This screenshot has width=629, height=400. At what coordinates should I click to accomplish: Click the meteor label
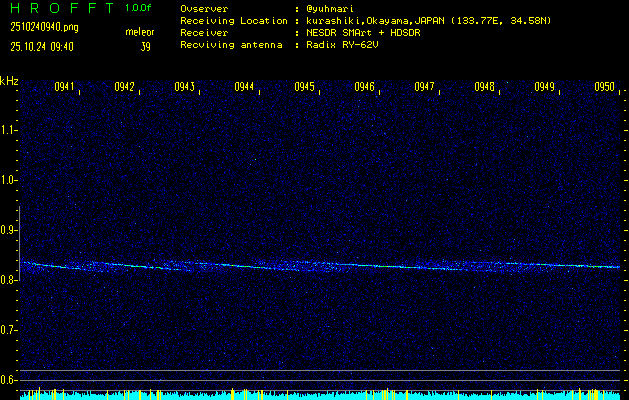point(139,32)
